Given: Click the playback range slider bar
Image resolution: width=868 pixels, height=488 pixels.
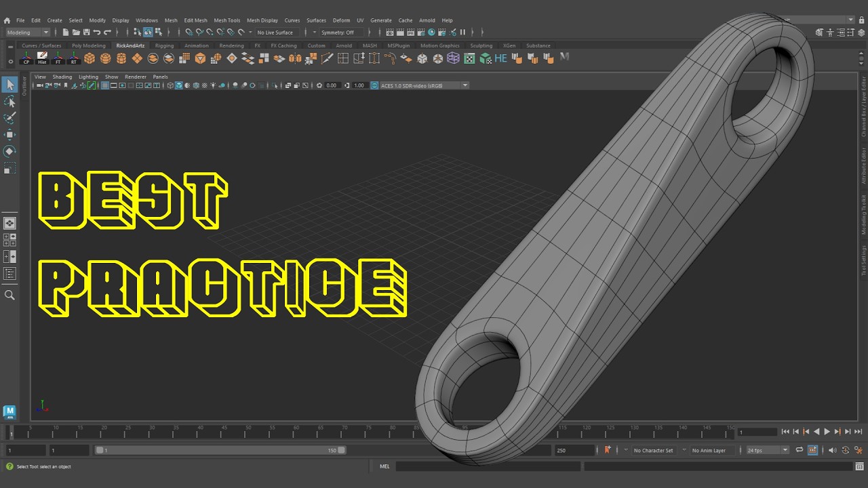Looking at the screenshot, I should 220,450.
